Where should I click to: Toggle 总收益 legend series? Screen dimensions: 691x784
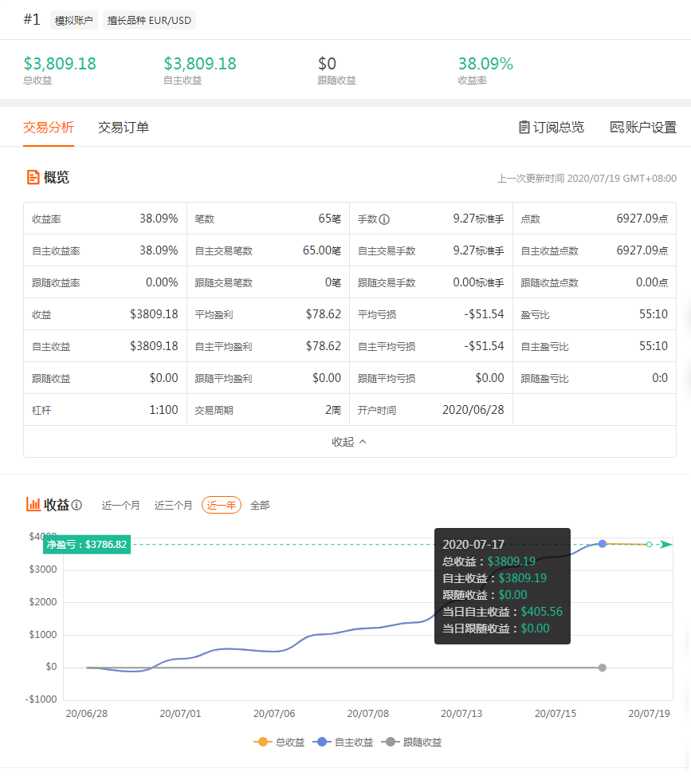(279, 743)
